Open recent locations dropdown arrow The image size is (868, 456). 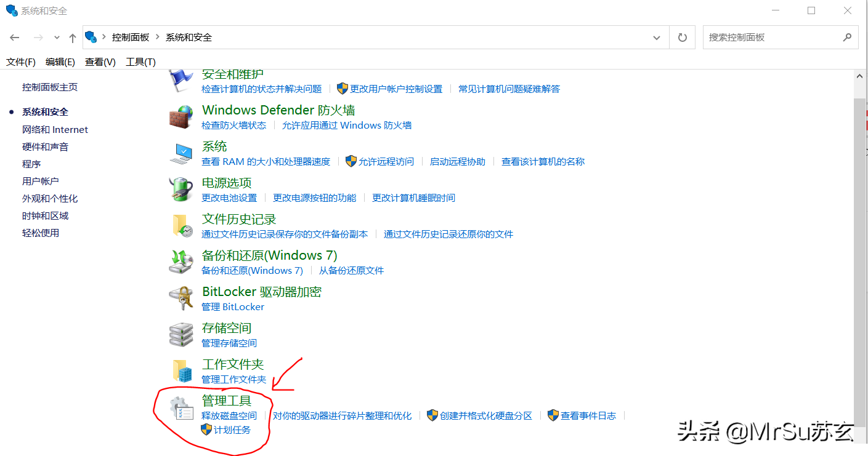(57, 38)
